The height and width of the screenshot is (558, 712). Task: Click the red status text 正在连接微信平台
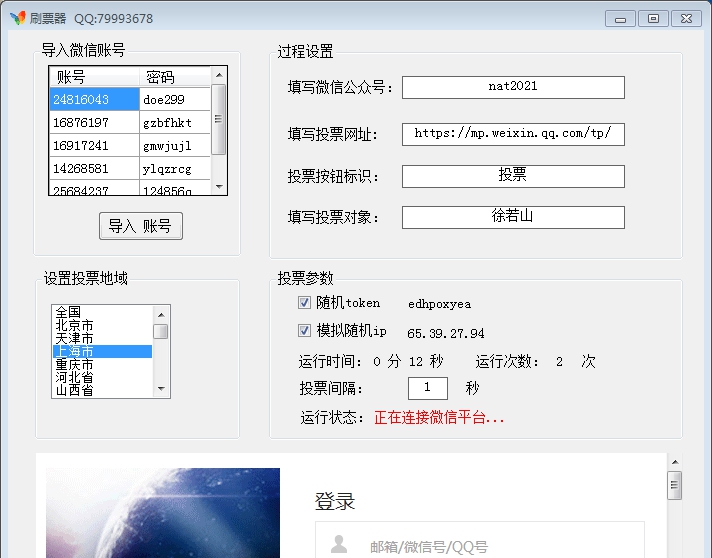click(439, 417)
